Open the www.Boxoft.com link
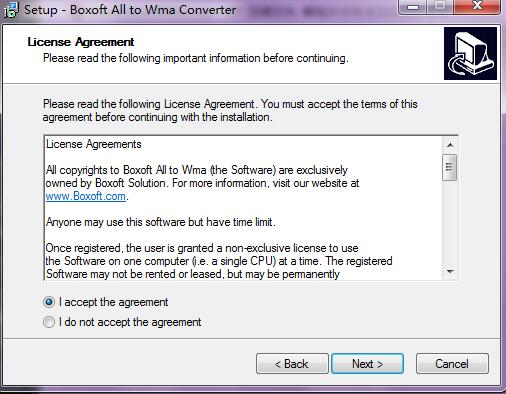This screenshot has height=394, width=506. pyautogui.click(x=86, y=196)
